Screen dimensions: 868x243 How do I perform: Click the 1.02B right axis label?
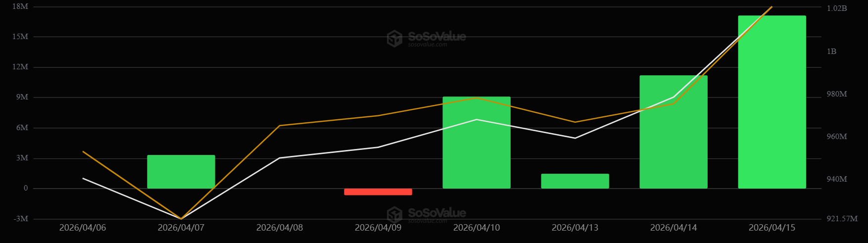point(837,8)
